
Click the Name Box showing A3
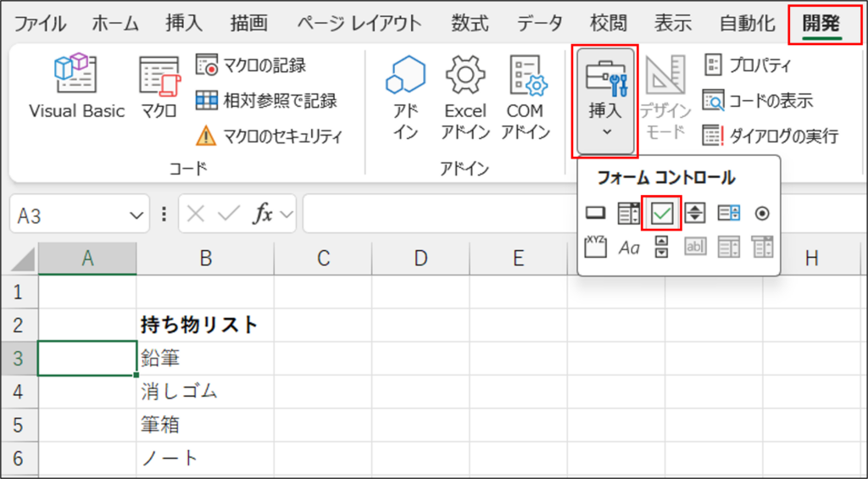tap(80, 214)
